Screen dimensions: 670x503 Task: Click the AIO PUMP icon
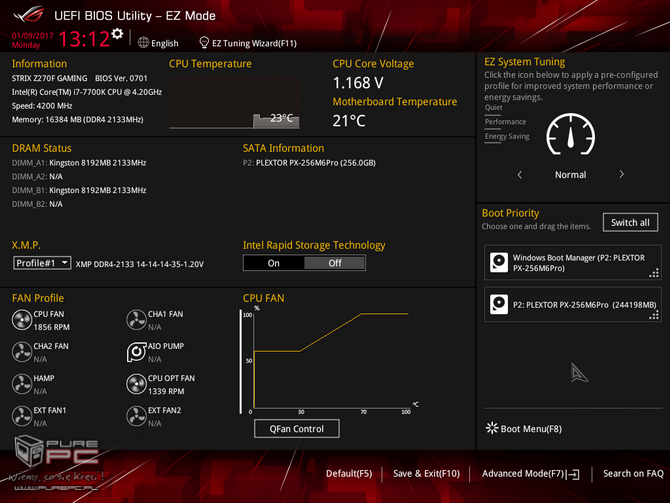136,352
